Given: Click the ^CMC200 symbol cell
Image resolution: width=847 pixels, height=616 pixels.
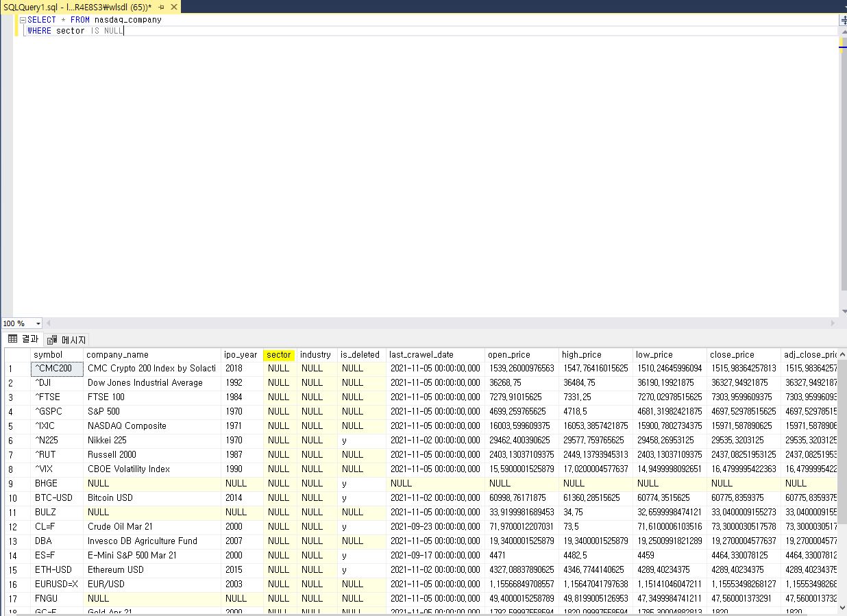Looking at the screenshot, I should pos(57,369).
